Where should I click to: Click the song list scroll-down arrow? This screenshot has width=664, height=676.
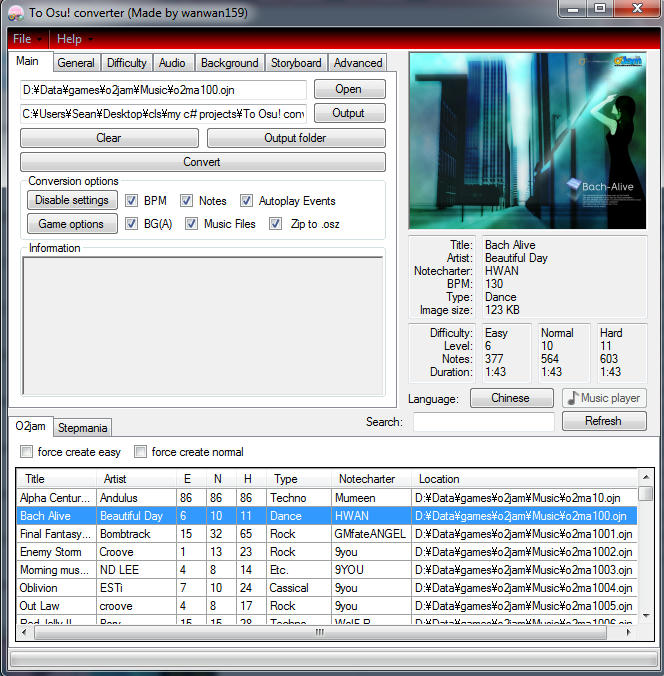[x=646, y=616]
